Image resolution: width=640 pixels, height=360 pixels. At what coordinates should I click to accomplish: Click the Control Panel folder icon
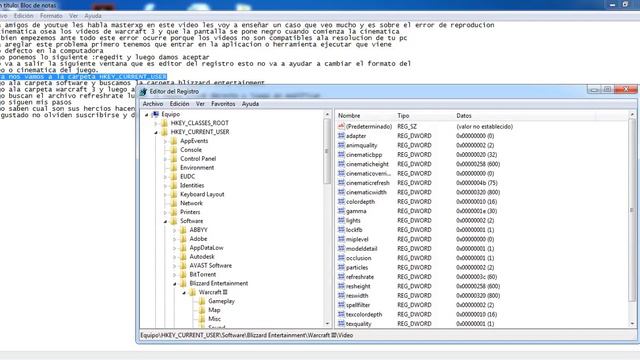pyautogui.click(x=174, y=159)
